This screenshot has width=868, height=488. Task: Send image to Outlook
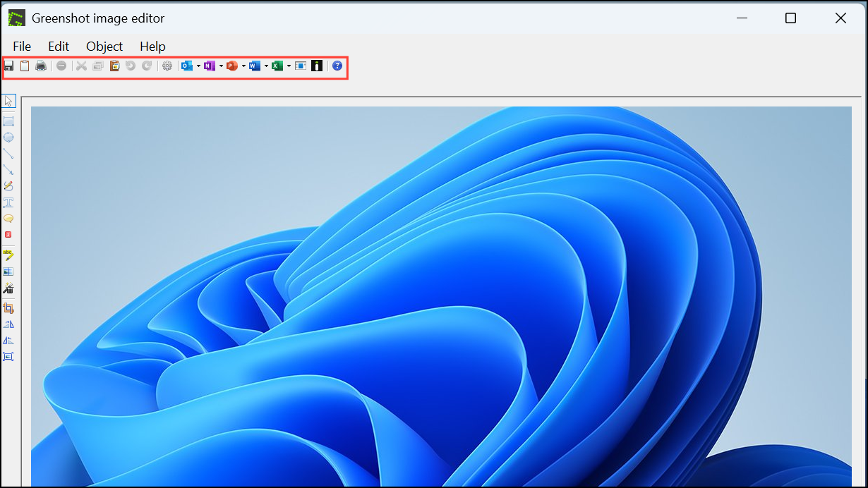[x=187, y=66]
